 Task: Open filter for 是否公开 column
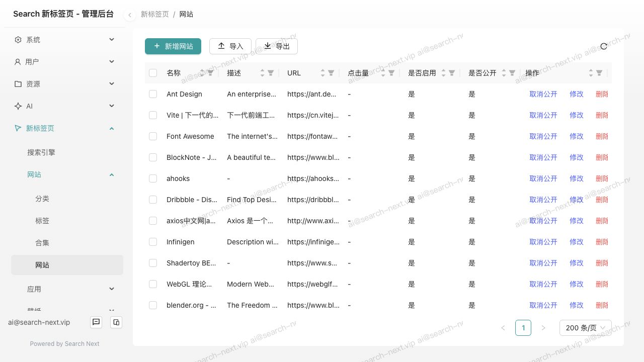[x=512, y=73]
